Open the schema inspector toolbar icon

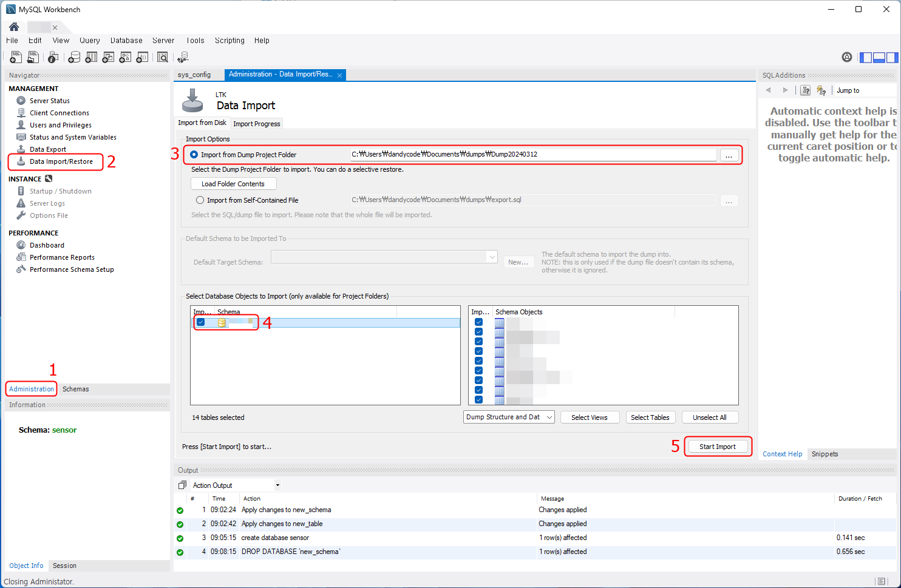[53, 57]
